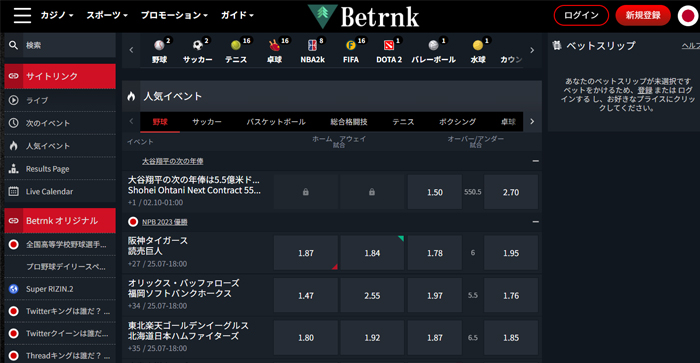Image resolution: width=700 pixels, height=363 pixels.
Task: Open プロ野球デイリースペ... sidebar item
Action: click(x=60, y=267)
